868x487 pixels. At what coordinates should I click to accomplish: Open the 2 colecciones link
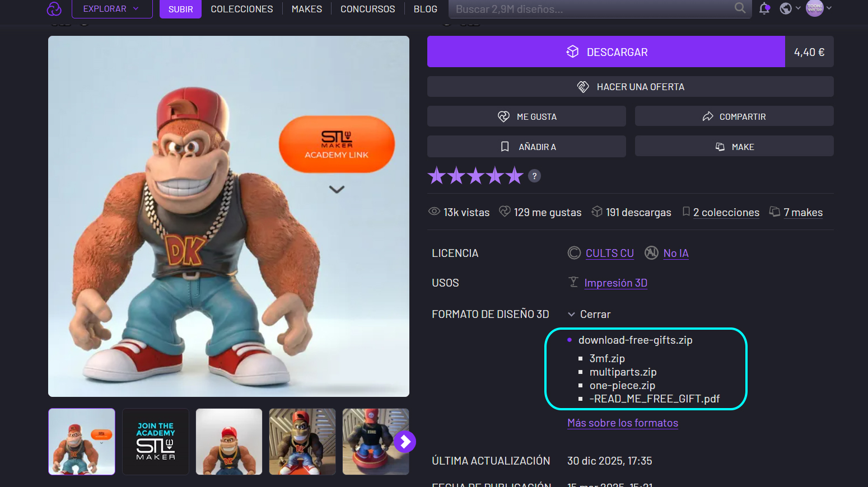click(726, 212)
